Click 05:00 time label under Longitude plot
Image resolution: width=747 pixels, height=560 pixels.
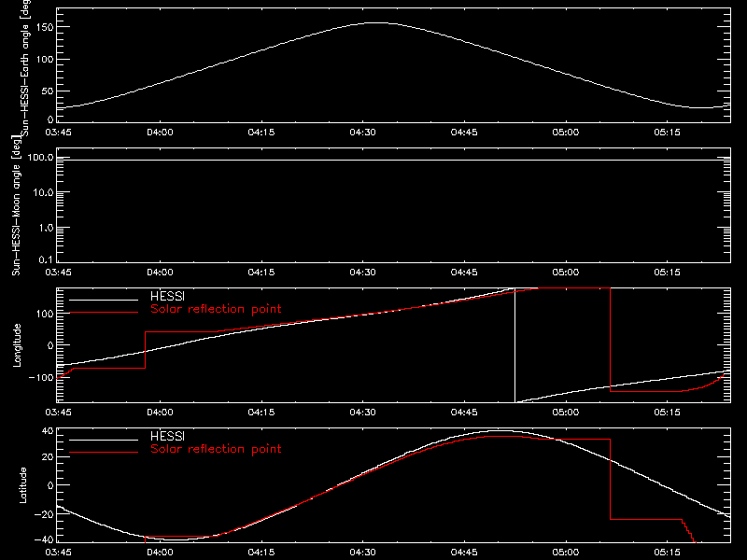click(x=566, y=413)
